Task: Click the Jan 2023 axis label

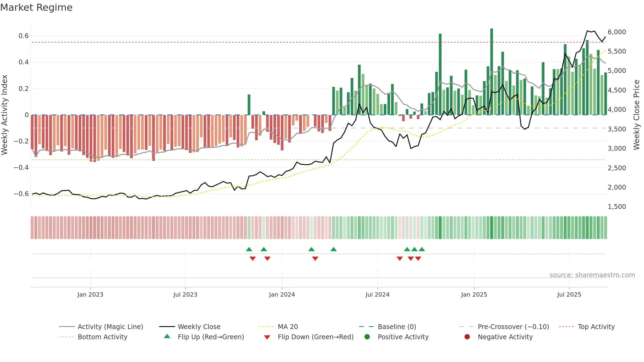Action: 90,294
